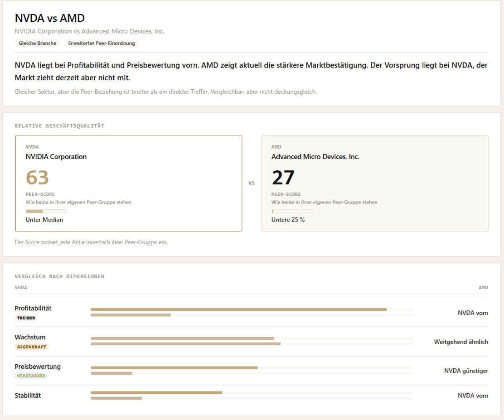Viewport: 504px width, 420px height.
Task: Click 'Weitgehend ähnlich' result text
Action: pyautogui.click(x=461, y=342)
